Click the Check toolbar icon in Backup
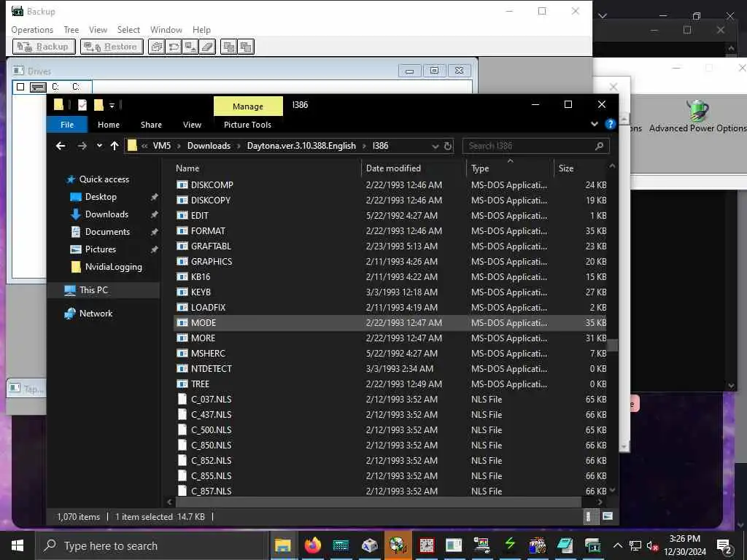 tap(228, 47)
